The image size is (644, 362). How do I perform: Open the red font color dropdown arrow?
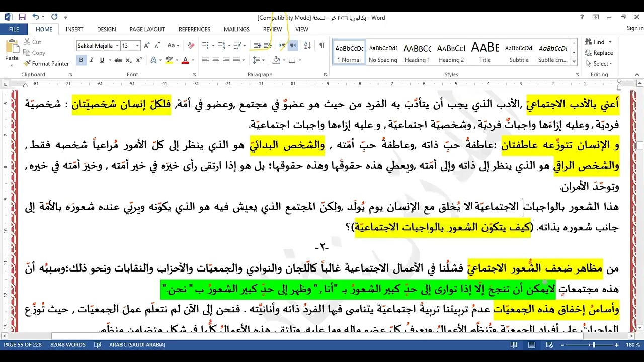(x=194, y=60)
